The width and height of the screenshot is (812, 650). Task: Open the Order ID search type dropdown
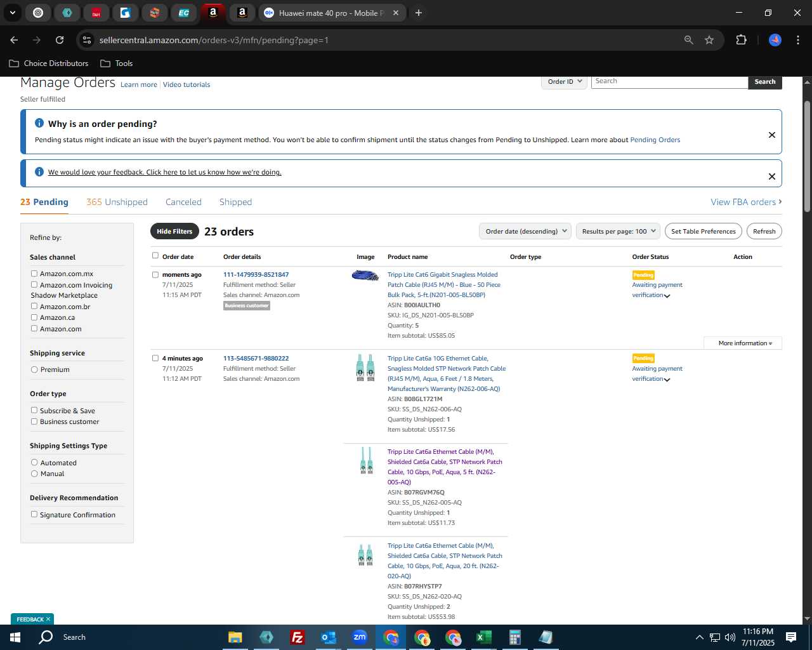pos(564,82)
